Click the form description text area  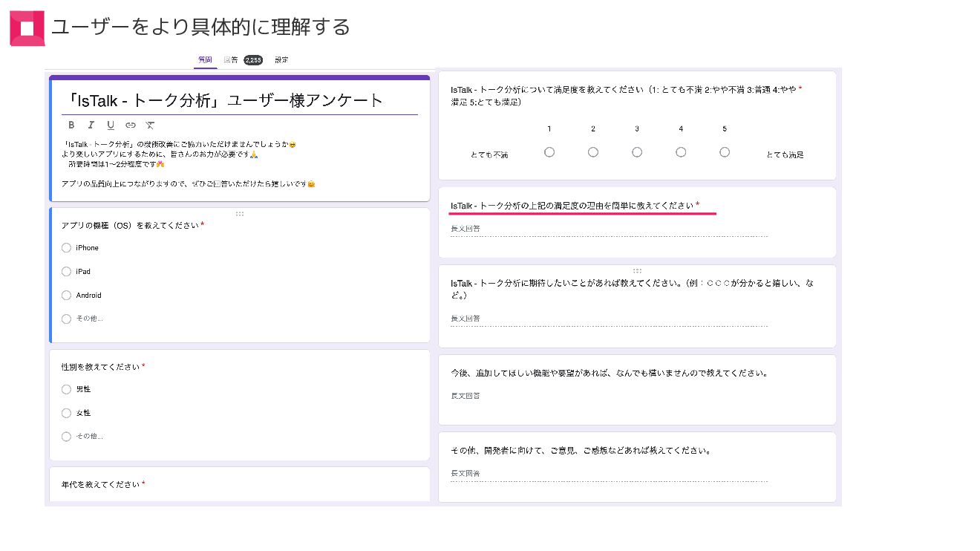(189, 163)
